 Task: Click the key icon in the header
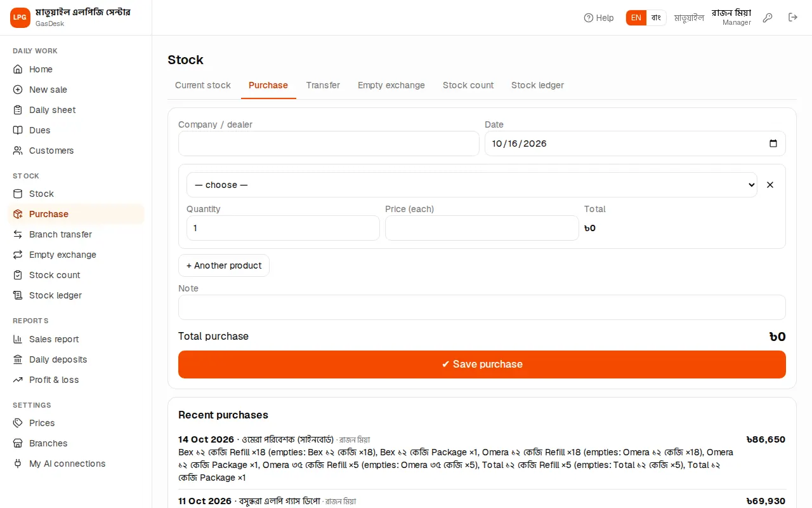pyautogui.click(x=768, y=18)
